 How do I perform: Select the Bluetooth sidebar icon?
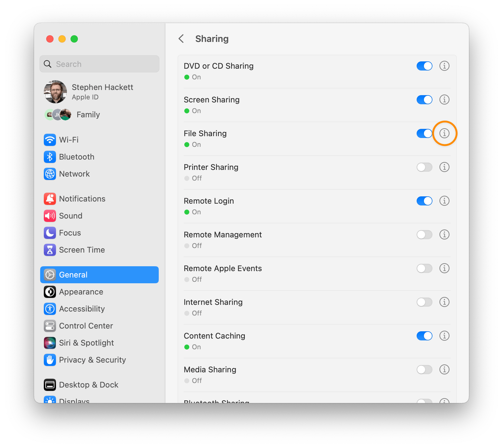50,157
